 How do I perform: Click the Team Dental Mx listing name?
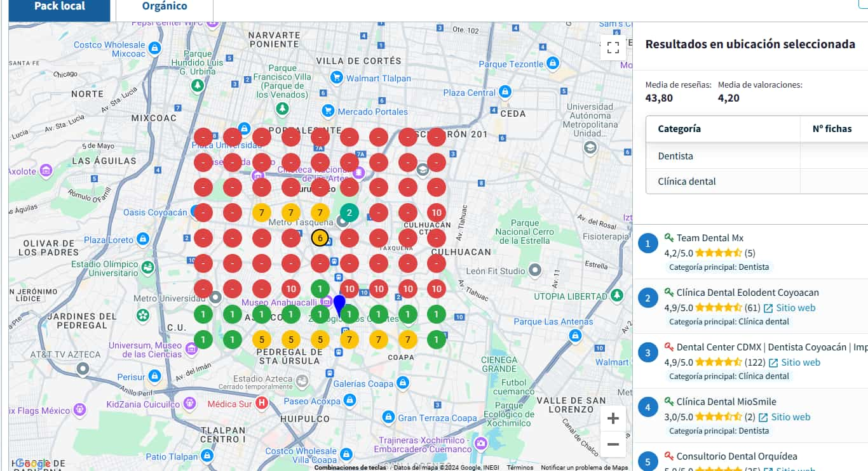click(710, 238)
